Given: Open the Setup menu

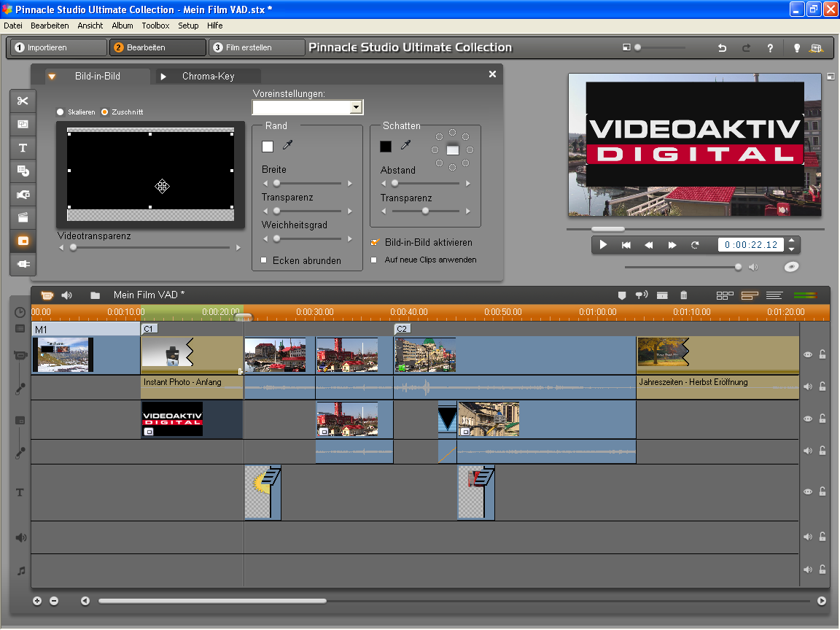Looking at the screenshot, I should tap(188, 26).
